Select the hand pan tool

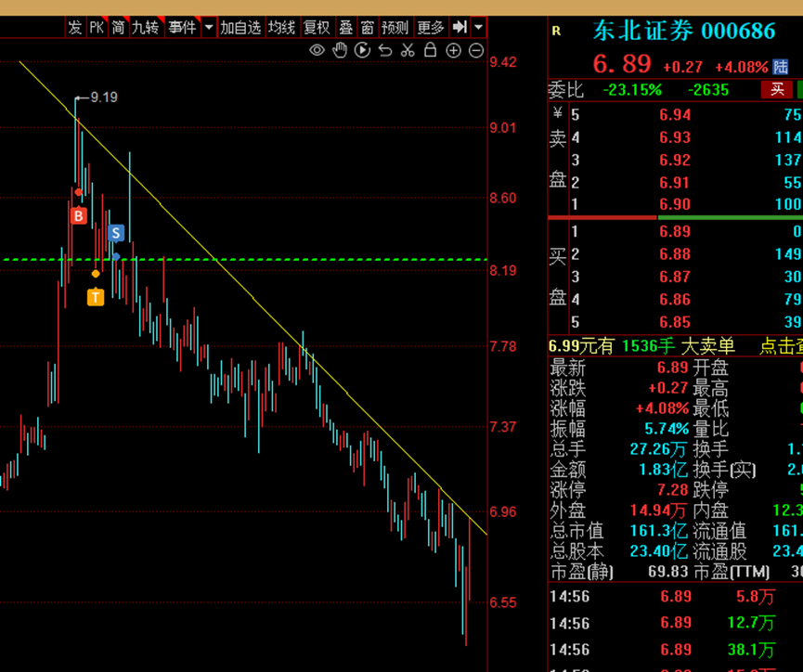tap(340, 50)
